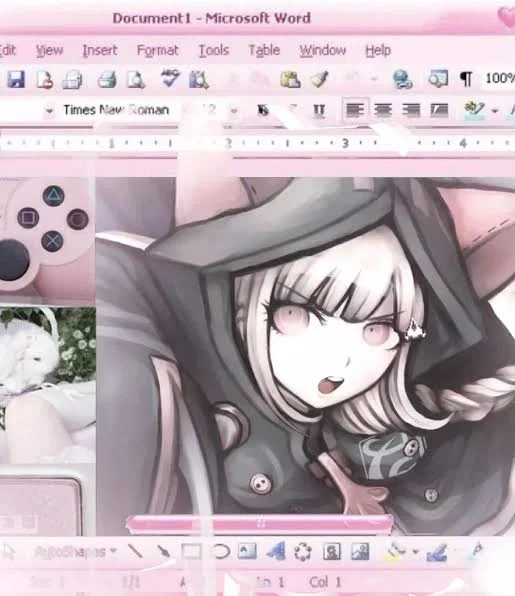
Task: Open the Research icon
Action: [x=198, y=80]
